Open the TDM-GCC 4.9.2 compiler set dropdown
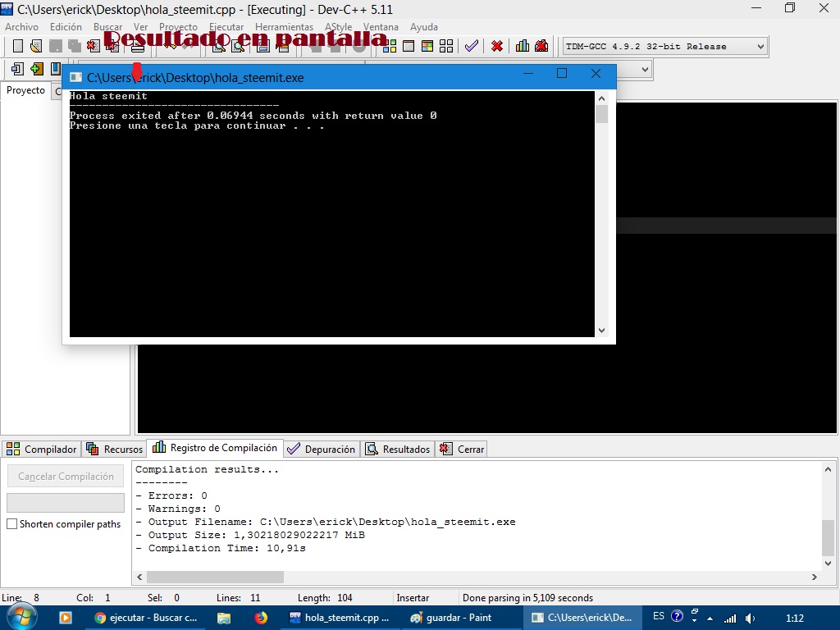This screenshot has height=630, width=840. click(x=665, y=47)
